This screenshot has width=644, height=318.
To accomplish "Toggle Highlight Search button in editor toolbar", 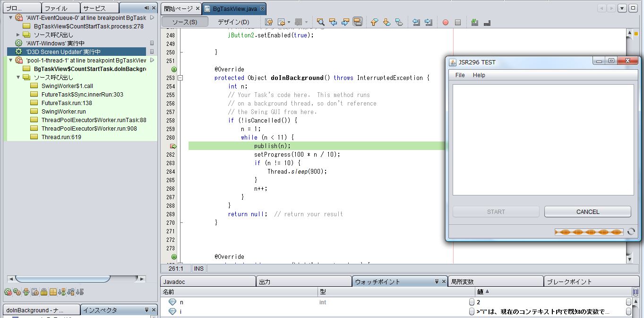I will (357, 22).
